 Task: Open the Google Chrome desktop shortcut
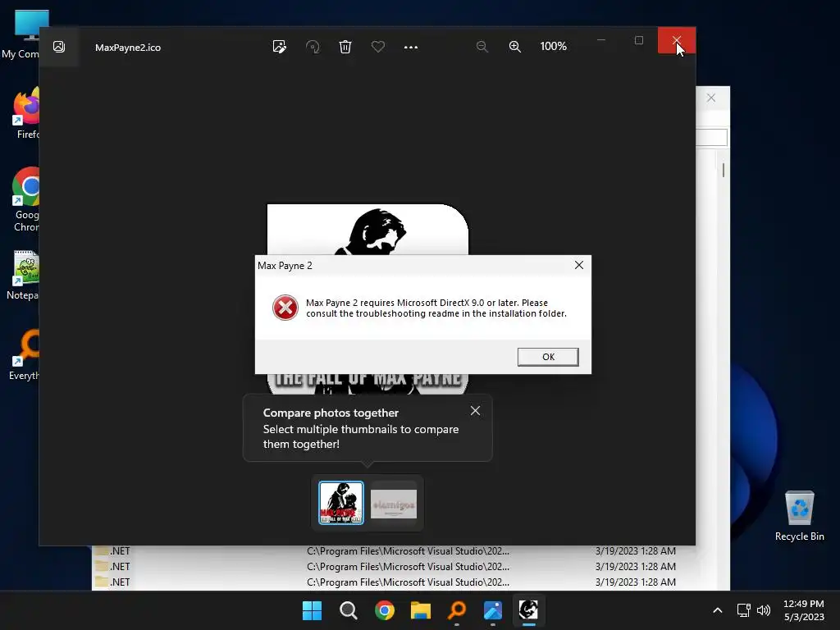point(25,199)
